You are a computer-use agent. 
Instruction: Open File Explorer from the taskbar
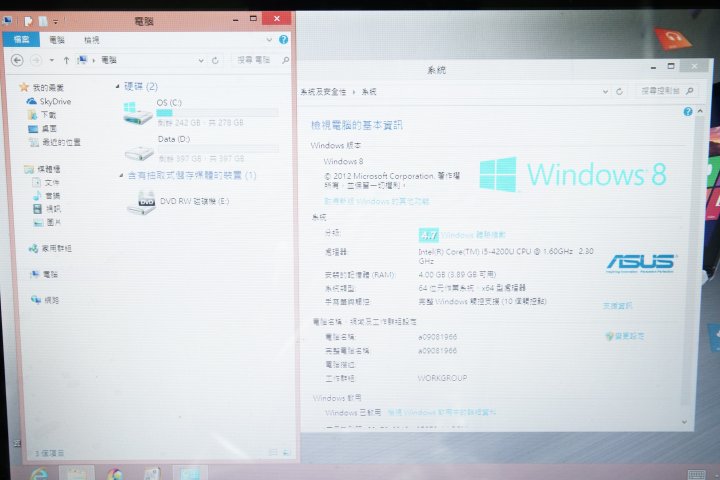[77, 474]
